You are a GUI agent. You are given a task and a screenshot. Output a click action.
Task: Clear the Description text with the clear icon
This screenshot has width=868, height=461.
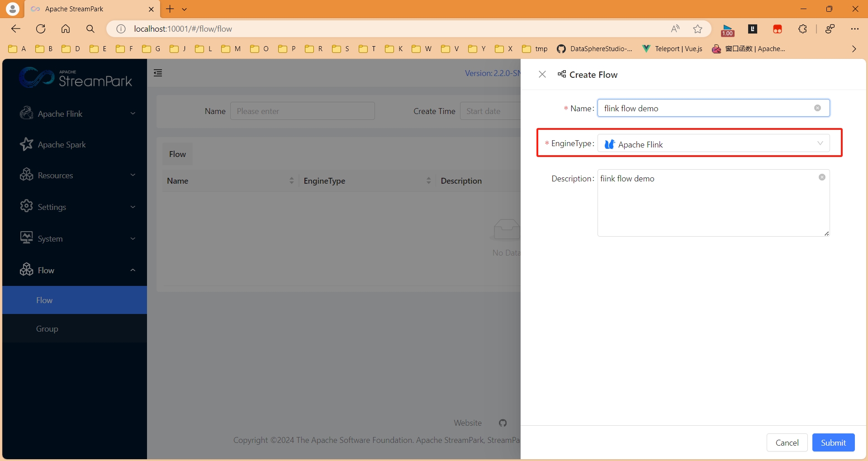click(822, 177)
